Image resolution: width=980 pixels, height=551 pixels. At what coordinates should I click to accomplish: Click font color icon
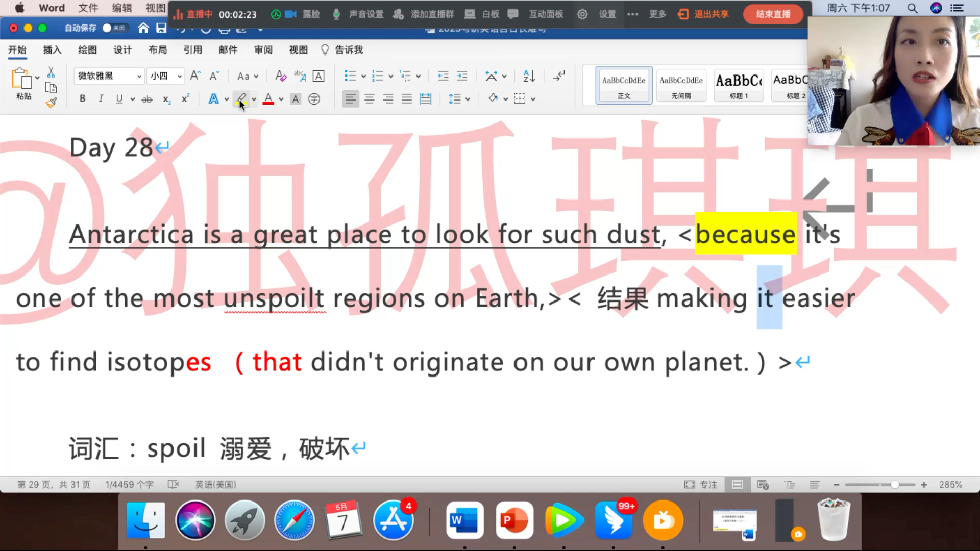268,99
